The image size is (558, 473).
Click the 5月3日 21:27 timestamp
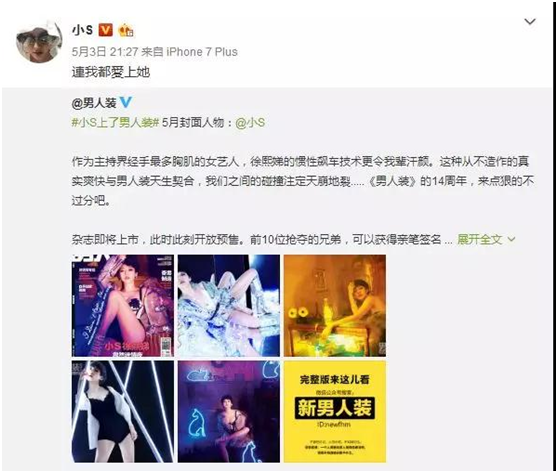coord(105,52)
